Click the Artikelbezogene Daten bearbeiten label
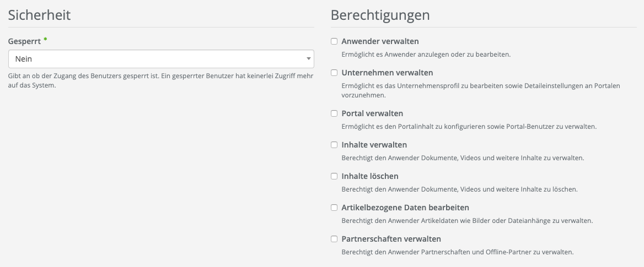Image resolution: width=644 pixels, height=267 pixels. (405, 208)
